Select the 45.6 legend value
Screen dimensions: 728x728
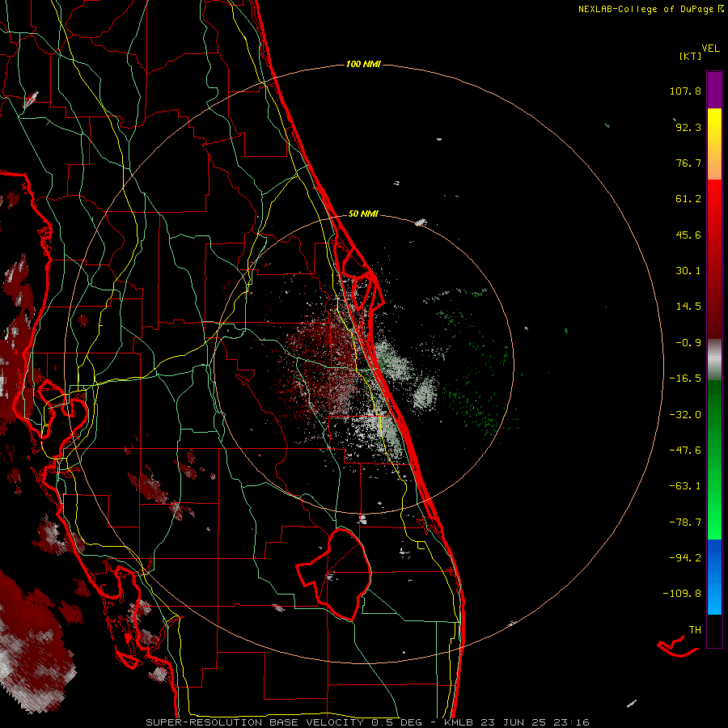(688, 235)
